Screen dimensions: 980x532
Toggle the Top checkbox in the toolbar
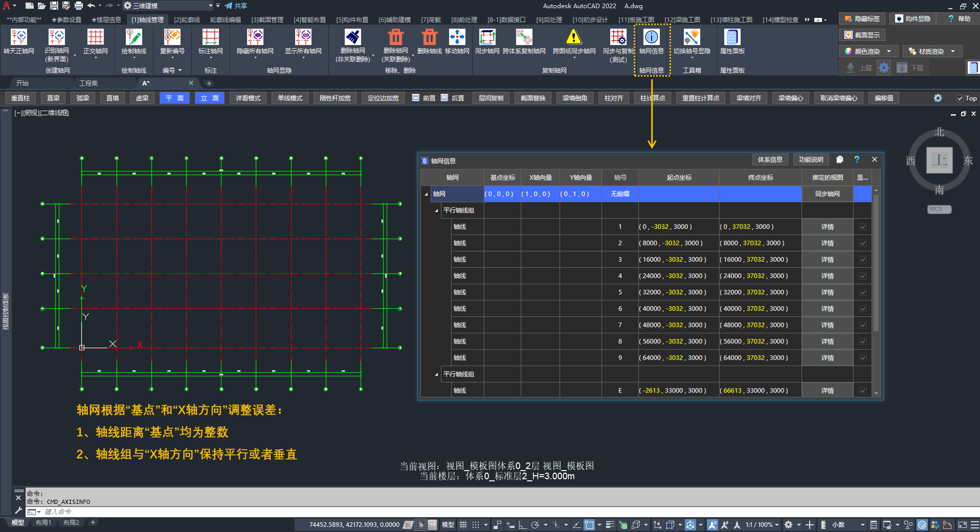[960, 98]
